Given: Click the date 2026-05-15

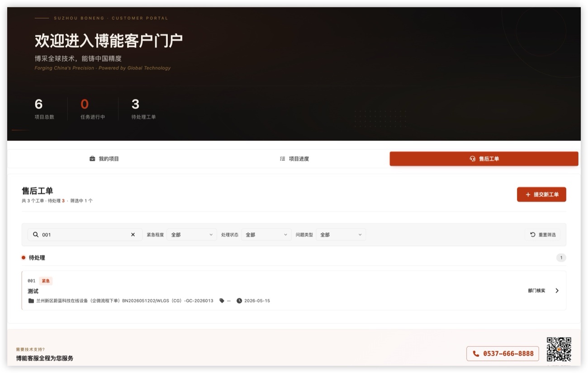Looking at the screenshot, I should tap(257, 301).
